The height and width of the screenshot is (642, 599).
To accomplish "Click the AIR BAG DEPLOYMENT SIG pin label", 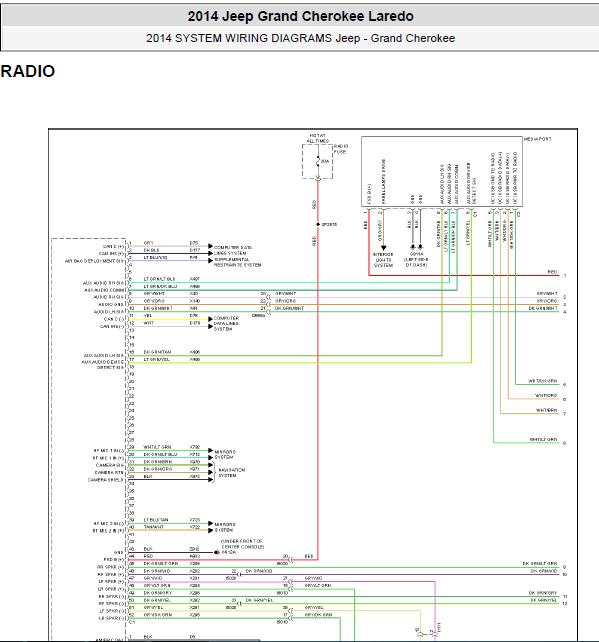I will click(x=94, y=261).
